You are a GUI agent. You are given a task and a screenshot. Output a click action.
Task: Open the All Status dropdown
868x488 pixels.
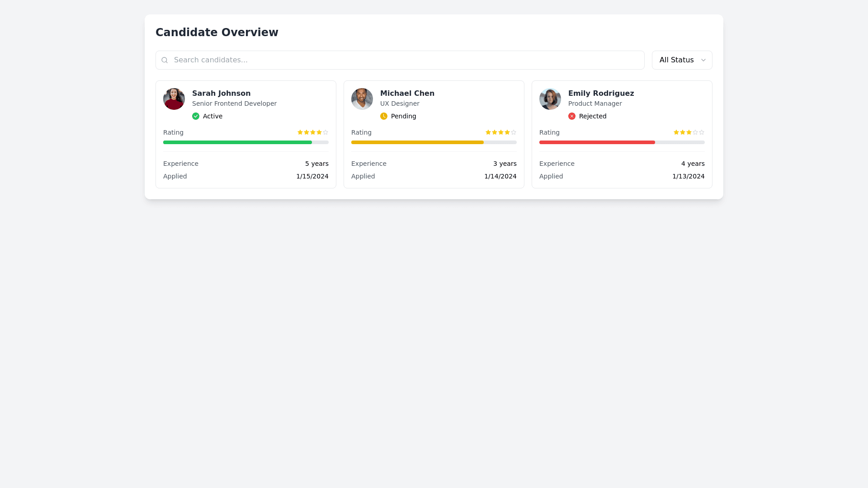[677, 60]
